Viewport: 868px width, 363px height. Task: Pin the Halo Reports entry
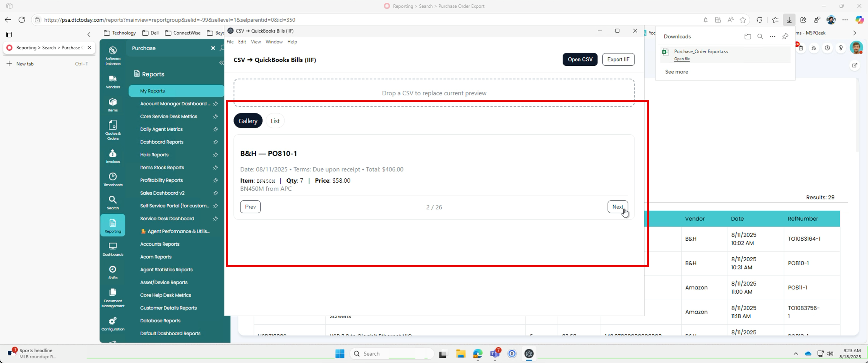pos(216,155)
